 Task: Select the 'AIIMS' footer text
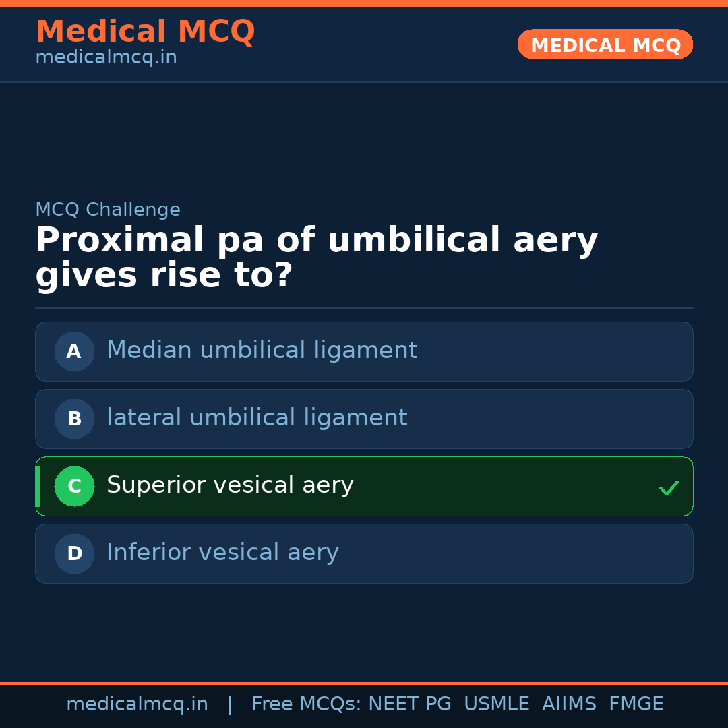[569, 704]
